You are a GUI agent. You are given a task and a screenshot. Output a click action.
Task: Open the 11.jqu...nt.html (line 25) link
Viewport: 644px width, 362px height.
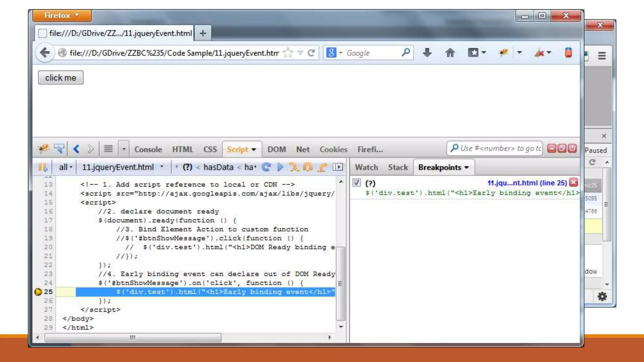pos(527,183)
